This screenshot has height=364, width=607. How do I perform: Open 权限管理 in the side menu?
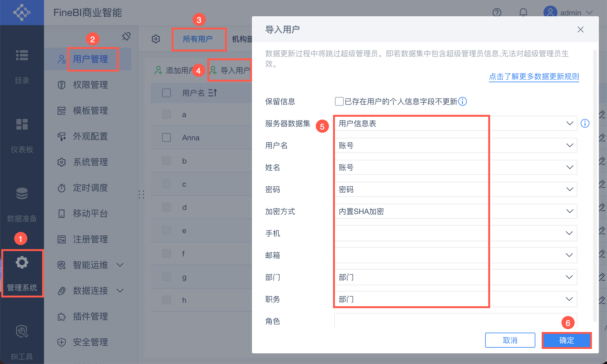click(90, 85)
